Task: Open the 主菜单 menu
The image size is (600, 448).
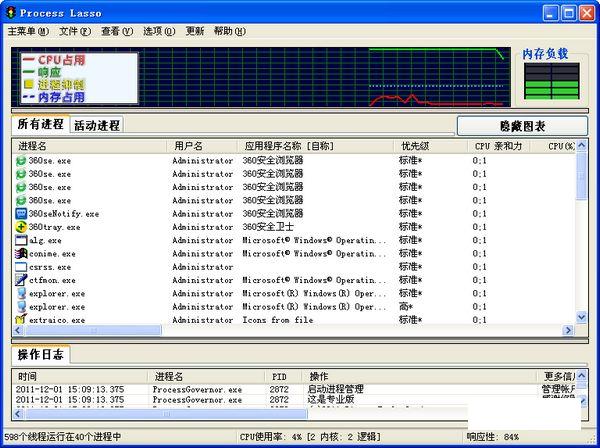Action: click(x=27, y=31)
